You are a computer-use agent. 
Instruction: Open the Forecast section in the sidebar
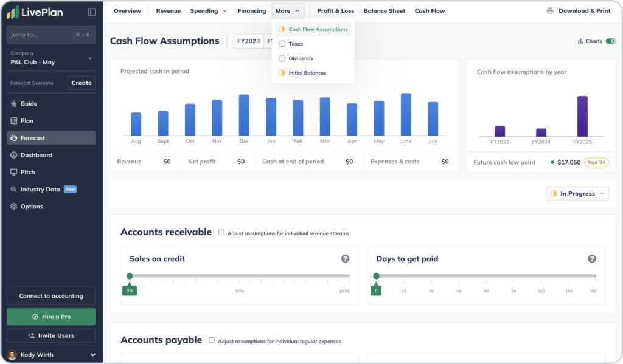pyautogui.click(x=33, y=138)
